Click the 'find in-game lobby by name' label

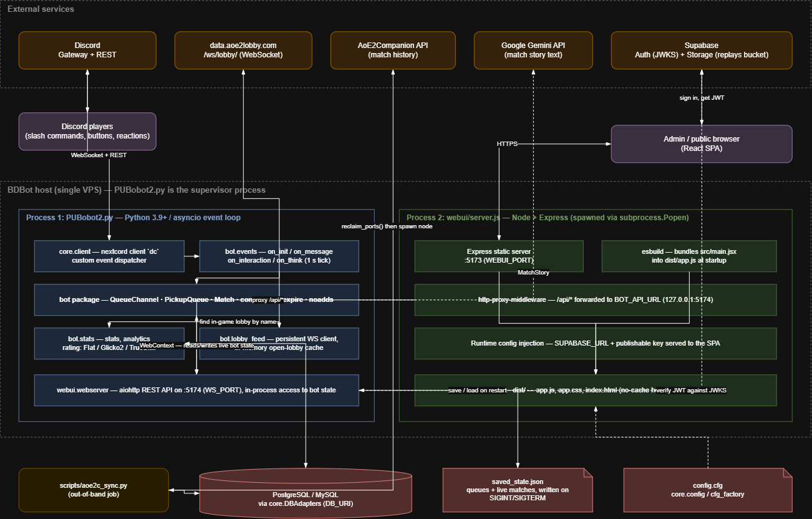238,322
